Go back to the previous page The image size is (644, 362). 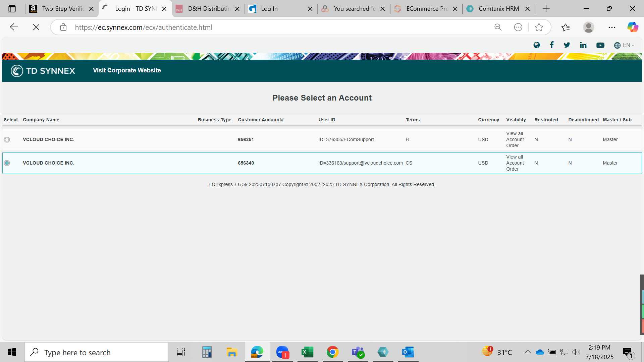(x=14, y=27)
